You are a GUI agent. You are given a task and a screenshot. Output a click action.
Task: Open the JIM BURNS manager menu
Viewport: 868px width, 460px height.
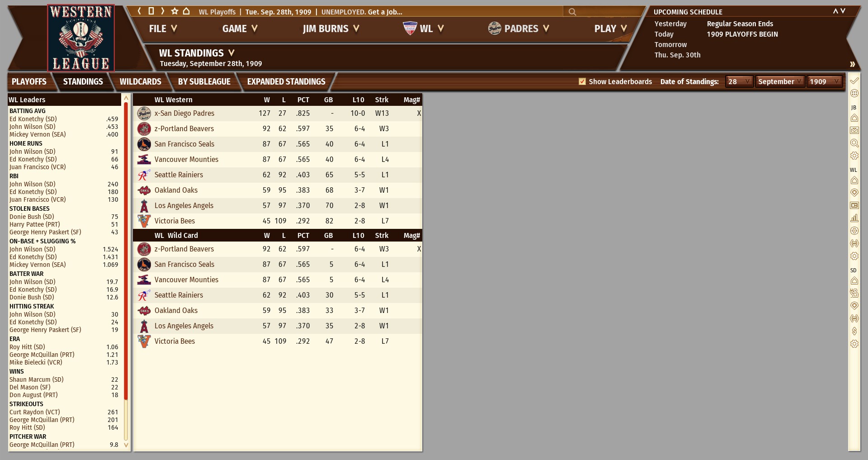(x=331, y=28)
